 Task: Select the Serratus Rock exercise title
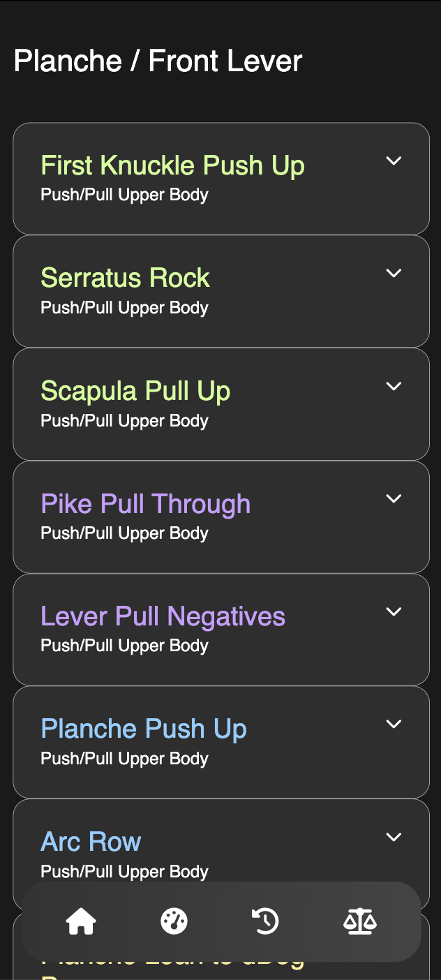[x=125, y=278]
